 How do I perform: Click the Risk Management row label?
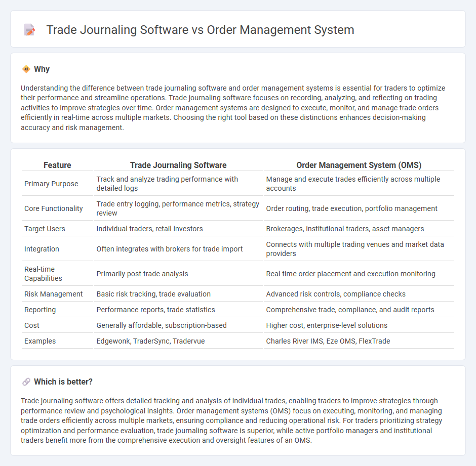[54, 294]
